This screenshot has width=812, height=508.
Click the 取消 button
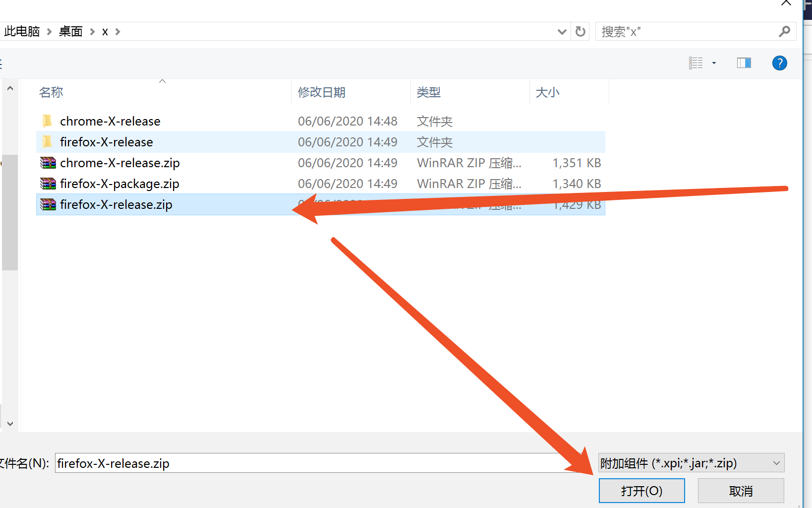[741, 491]
